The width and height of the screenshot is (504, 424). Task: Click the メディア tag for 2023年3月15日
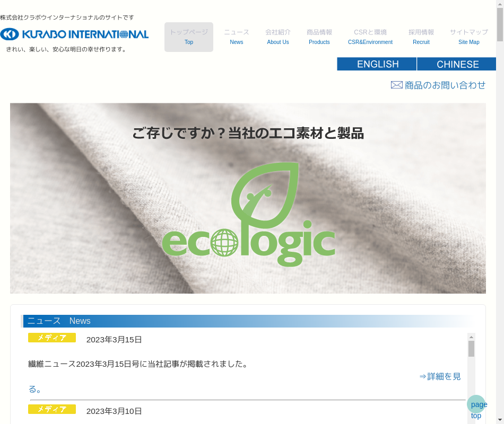(52, 338)
